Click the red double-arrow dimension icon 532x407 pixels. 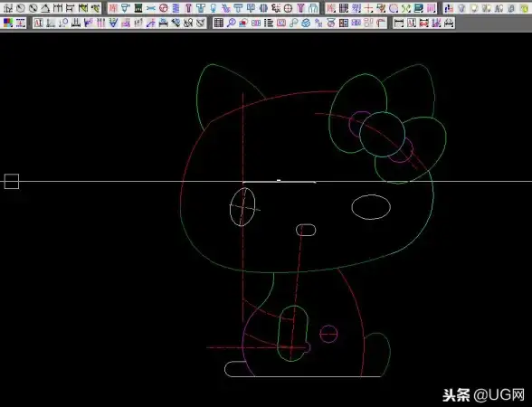(424, 23)
